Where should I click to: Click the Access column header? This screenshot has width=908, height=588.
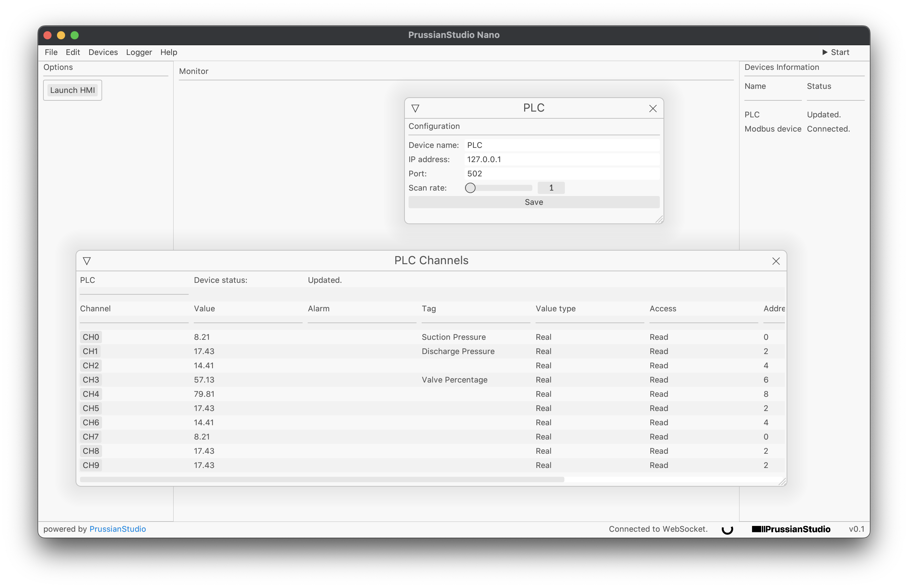663,308
